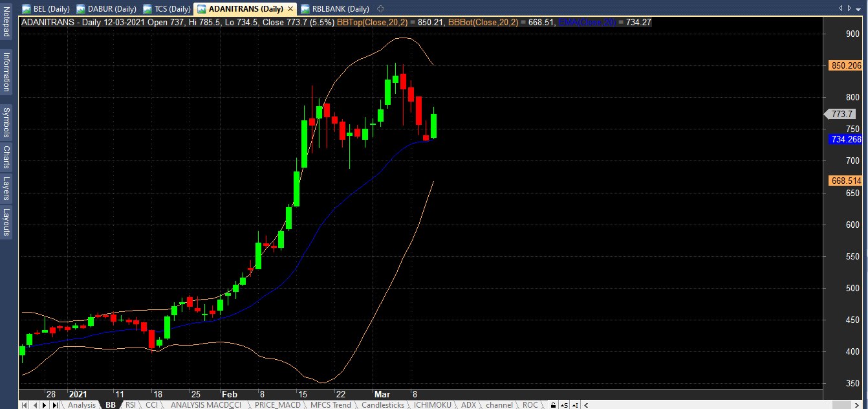Switch to TCS (Daily) tab
This screenshot has width=868, height=409.
click(166, 9)
